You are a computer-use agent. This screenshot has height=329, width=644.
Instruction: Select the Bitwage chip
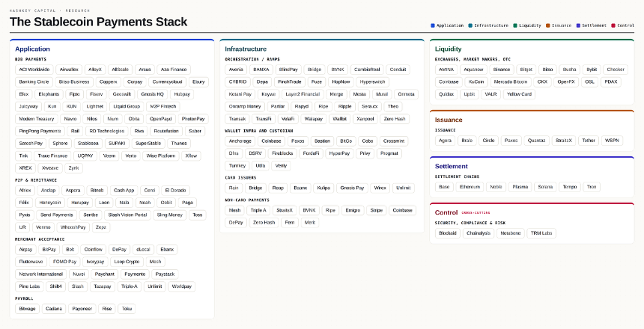point(27,309)
